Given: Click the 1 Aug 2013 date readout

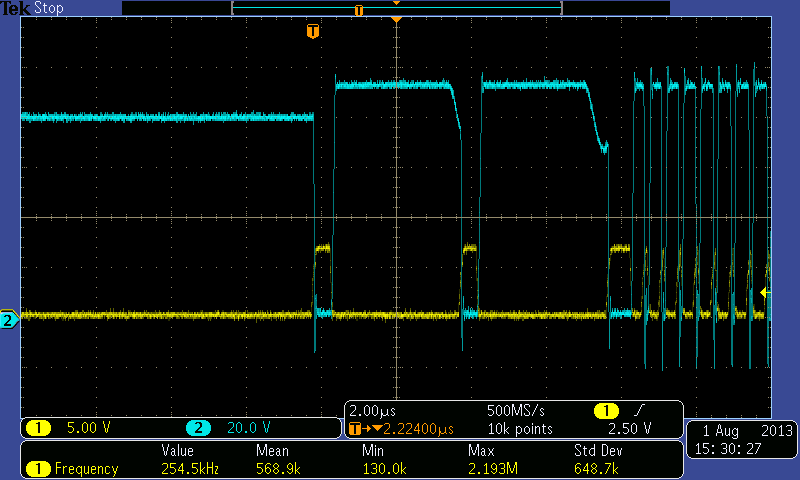Looking at the screenshot, I should click(x=747, y=431).
